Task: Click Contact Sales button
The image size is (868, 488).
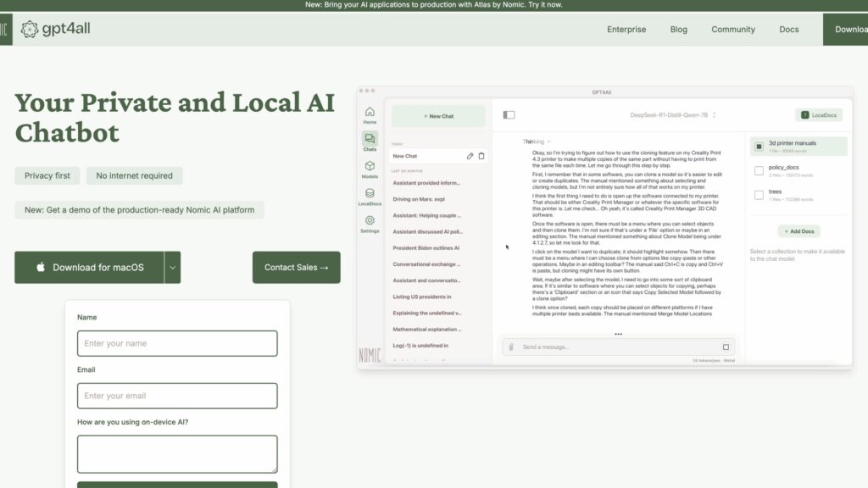Action: [296, 267]
